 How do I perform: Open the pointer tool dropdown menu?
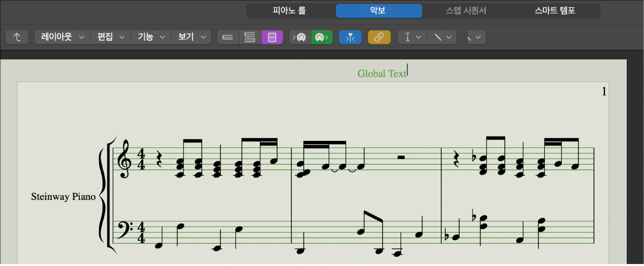(x=442, y=37)
